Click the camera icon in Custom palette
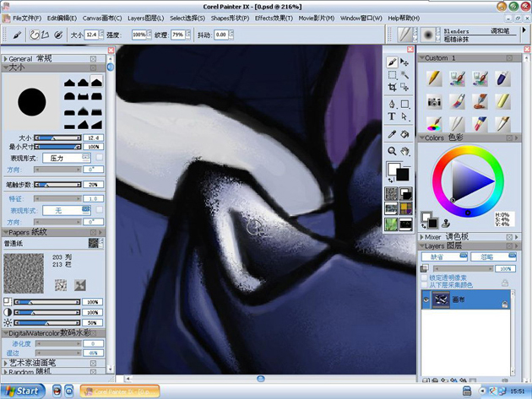Image resolution: width=532 pixels, height=399 pixels. pos(434,101)
